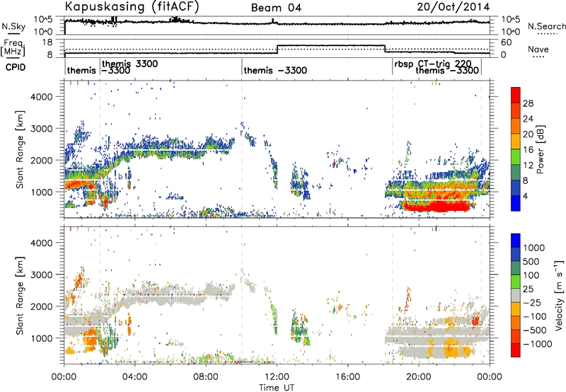Click the left '10^5' tick of the noise panel

[x=43, y=20]
